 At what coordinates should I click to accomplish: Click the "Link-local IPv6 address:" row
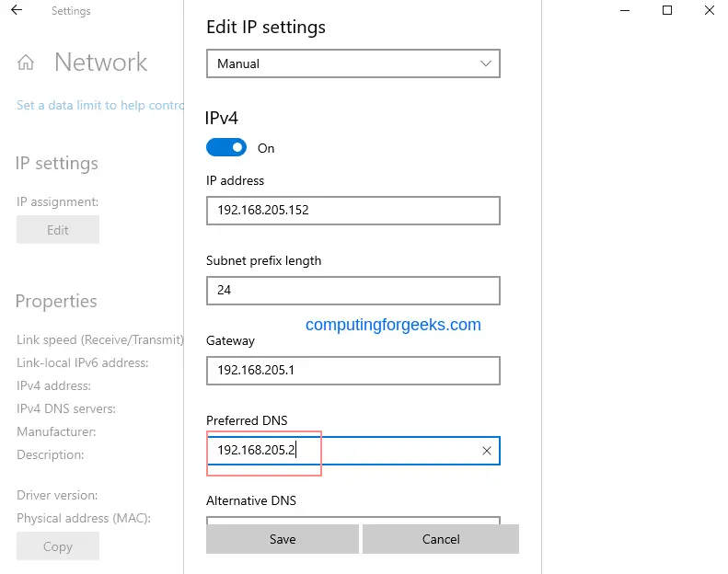pyautogui.click(x=83, y=362)
